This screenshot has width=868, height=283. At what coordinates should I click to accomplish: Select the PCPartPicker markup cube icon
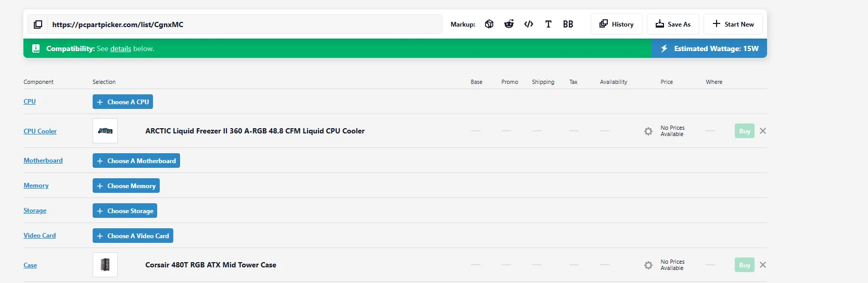point(489,24)
